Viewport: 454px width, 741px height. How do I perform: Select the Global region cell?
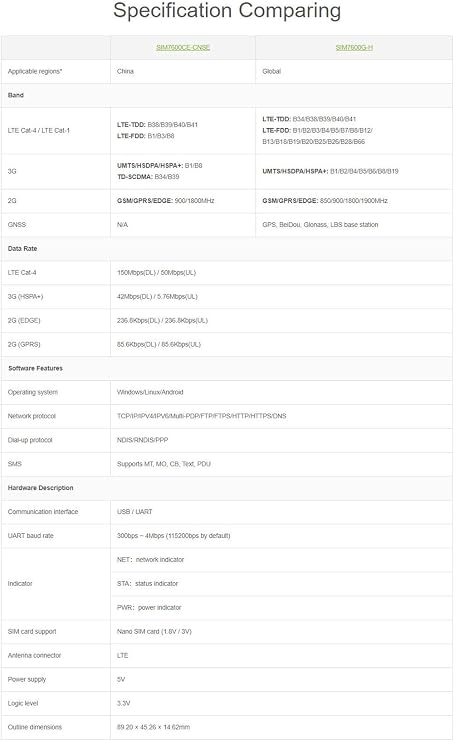tap(272, 71)
